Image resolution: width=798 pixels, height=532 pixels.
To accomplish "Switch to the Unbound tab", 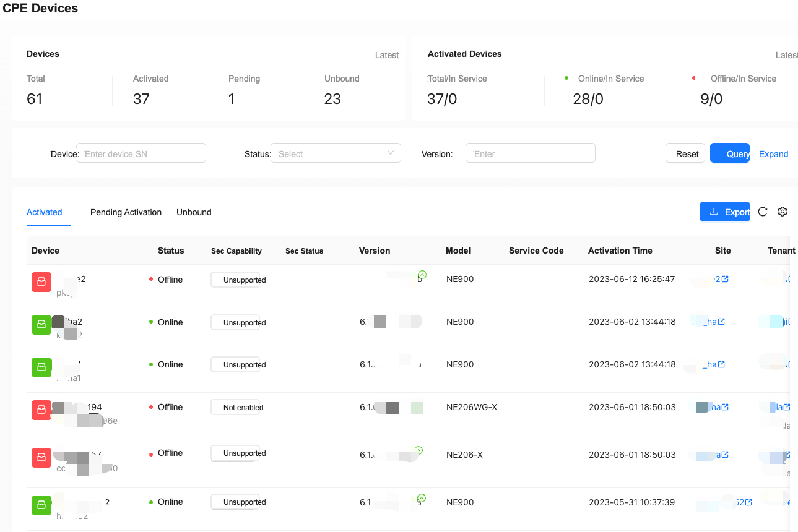I will point(194,212).
